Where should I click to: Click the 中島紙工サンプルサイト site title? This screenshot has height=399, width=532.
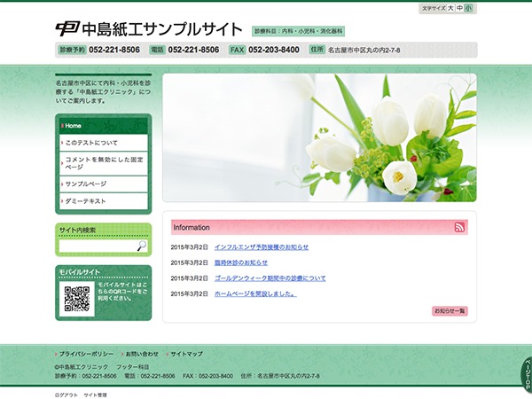click(162, 29)
